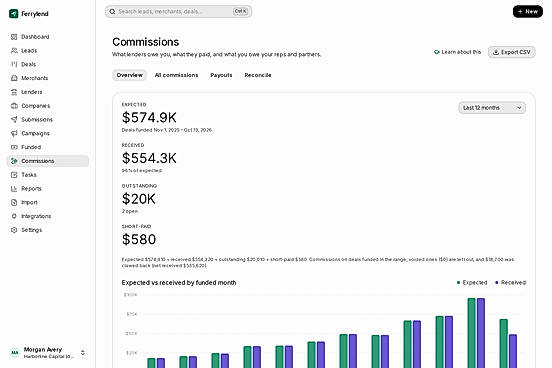
Task: Open Lenders via its bank icon
Action: click(14, 92)
